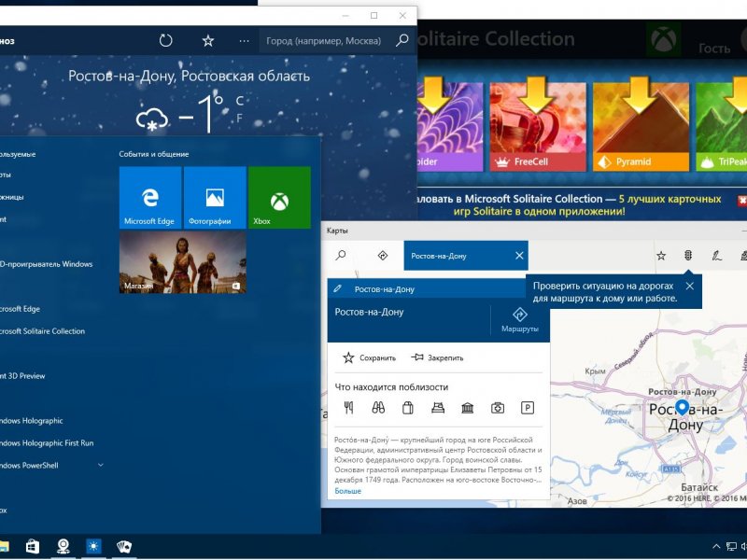This screenshot has height=560, width=747.
Task: Open Microsoft Edge from the Start app list
Action: 20,309
